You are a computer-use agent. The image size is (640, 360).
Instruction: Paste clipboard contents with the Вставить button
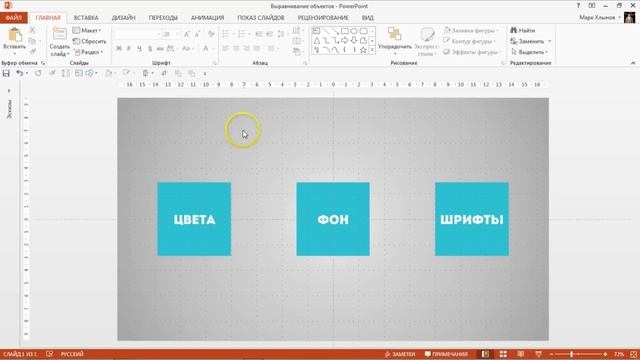pos(14,41)
